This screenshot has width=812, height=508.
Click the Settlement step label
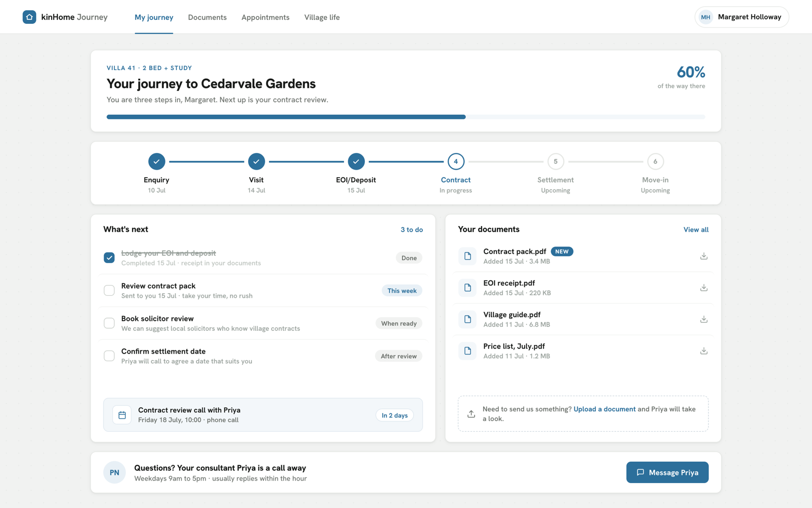click(556, 180)
